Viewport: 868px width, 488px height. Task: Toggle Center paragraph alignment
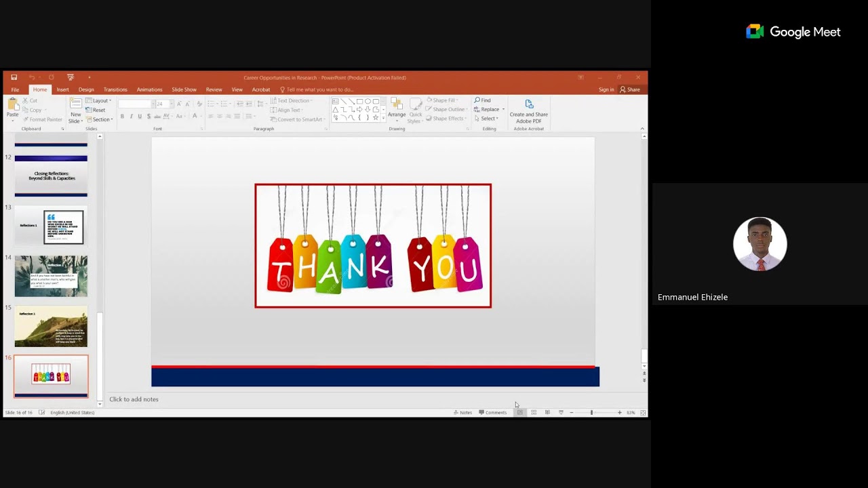tap(219, 117)
